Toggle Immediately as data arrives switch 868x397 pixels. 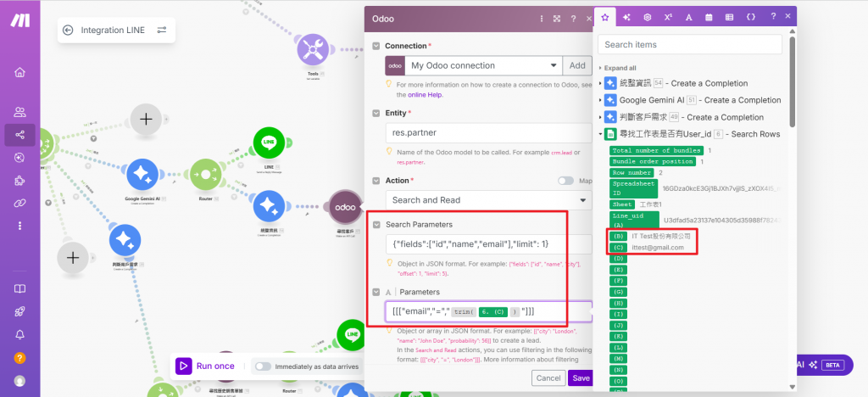pyautogui.click(x=263, y=366)
